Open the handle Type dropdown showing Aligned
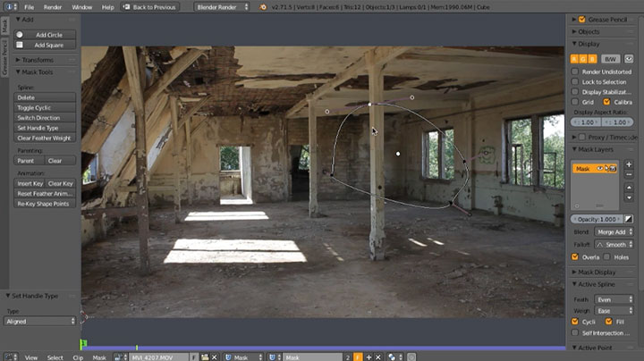The height and width of the screenshot is (361, 644). coord(40,321)
